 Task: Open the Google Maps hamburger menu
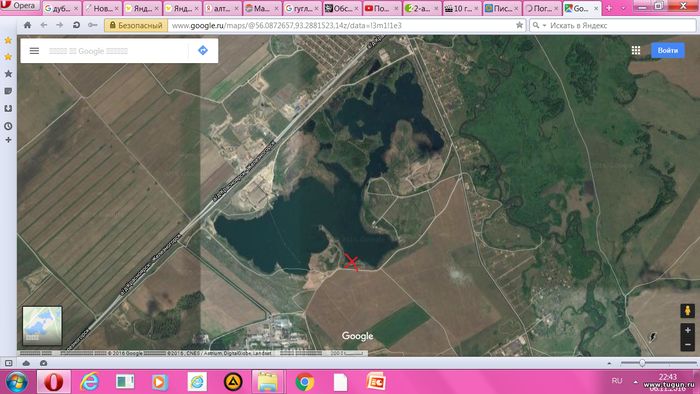[34, 50]
